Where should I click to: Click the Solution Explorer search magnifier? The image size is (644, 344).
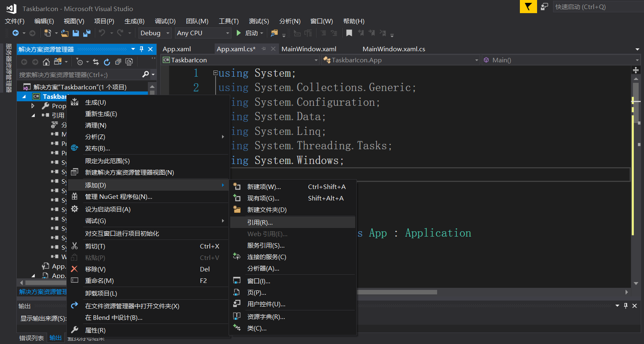(x=145, y=75)
